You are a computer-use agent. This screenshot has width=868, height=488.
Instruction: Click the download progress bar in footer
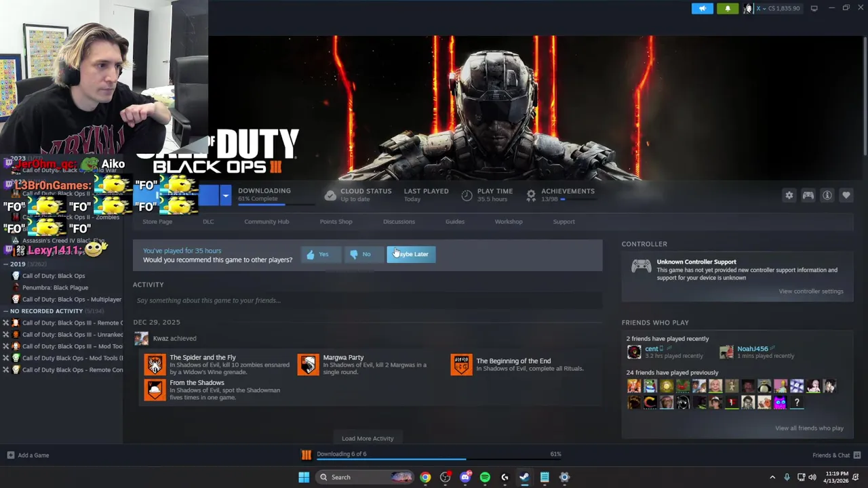click(x=439, y=460)
